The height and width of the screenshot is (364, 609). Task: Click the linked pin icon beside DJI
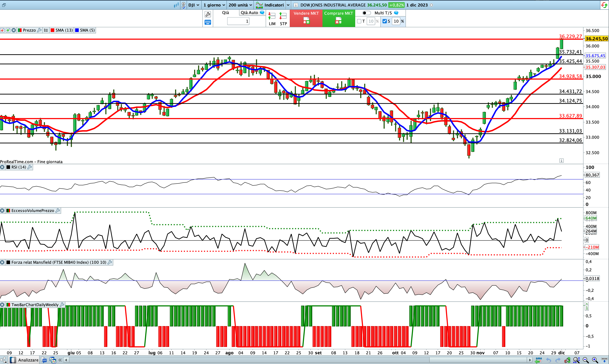[184, 5]
